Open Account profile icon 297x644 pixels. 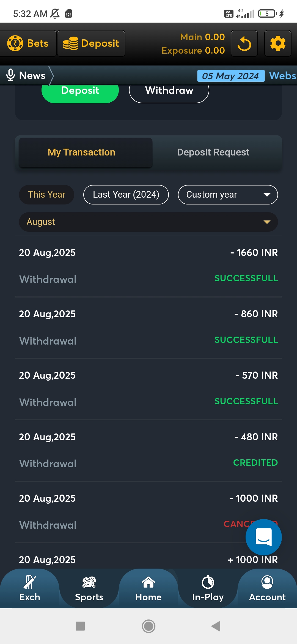[x=267, y=582]
